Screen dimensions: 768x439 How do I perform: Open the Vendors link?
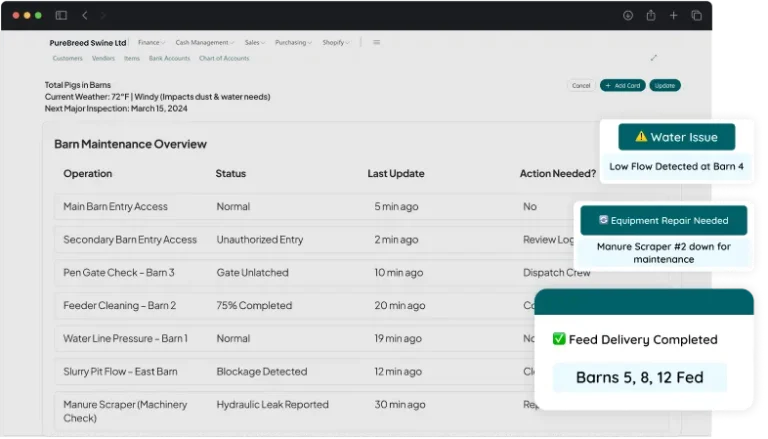click(103, 58)
